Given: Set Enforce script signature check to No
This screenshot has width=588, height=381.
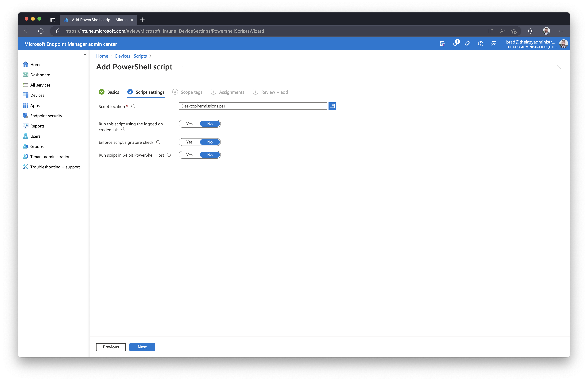Looking at the screenshot, I should (x=210, y=142).
